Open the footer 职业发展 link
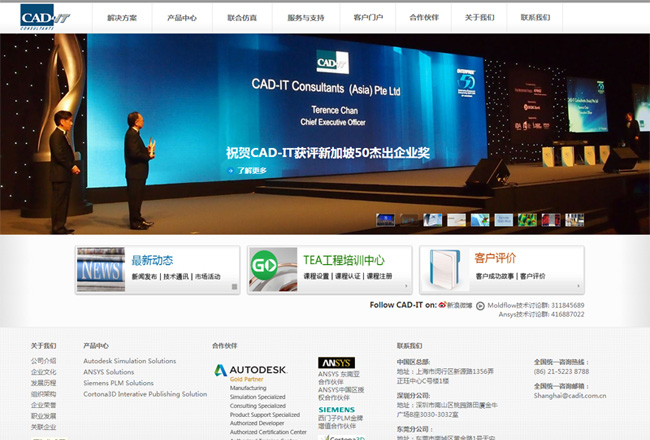650x440 pixels. point(44,416)
